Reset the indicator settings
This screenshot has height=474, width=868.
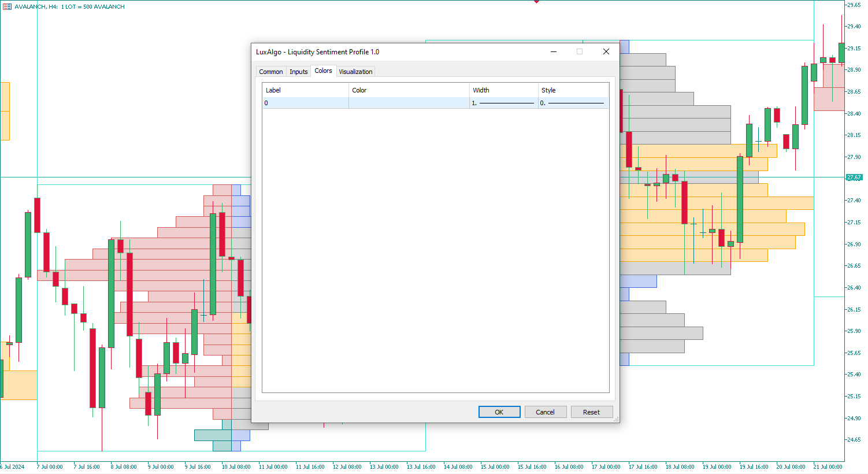[591, 412]
